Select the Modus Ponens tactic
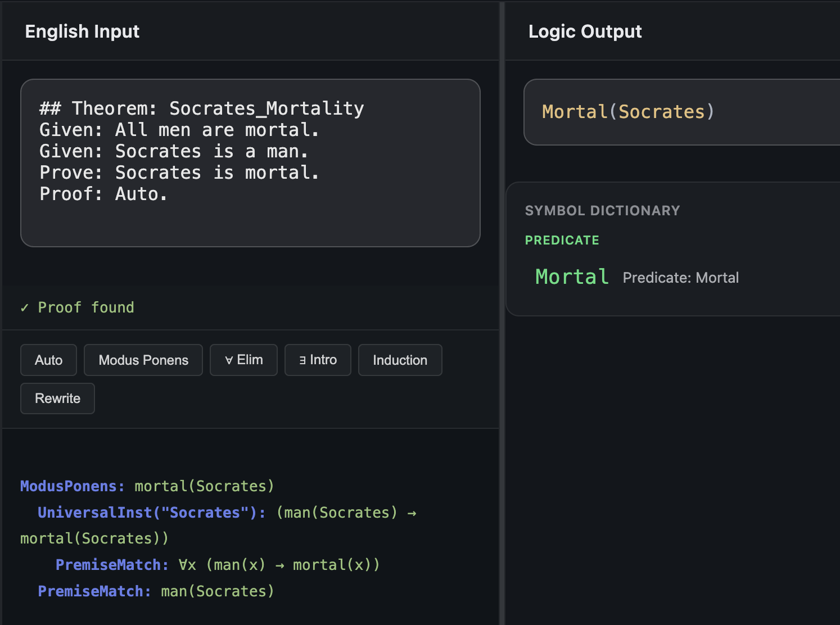Image resolution: width=840 pixels, height=625 pixels. 143,360
